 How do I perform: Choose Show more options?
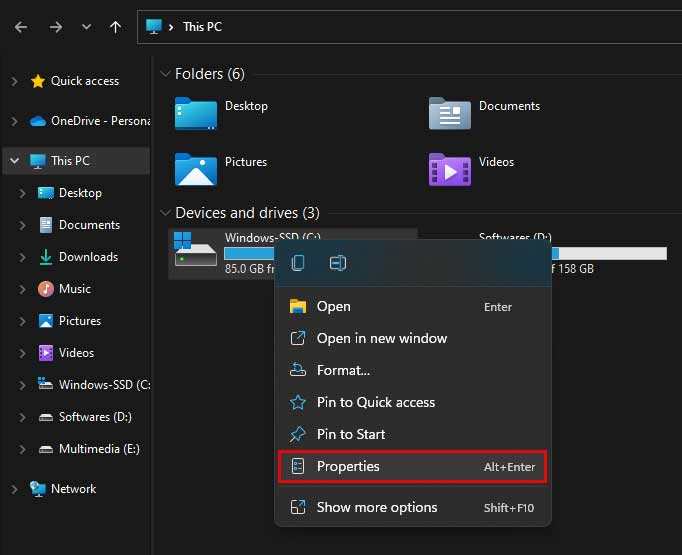coord(412,508)
